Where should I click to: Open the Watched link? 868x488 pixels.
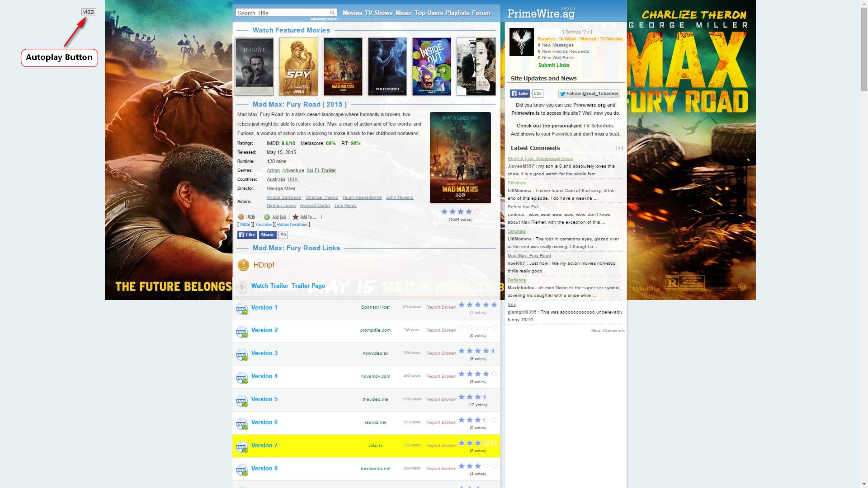pos(588,39)
